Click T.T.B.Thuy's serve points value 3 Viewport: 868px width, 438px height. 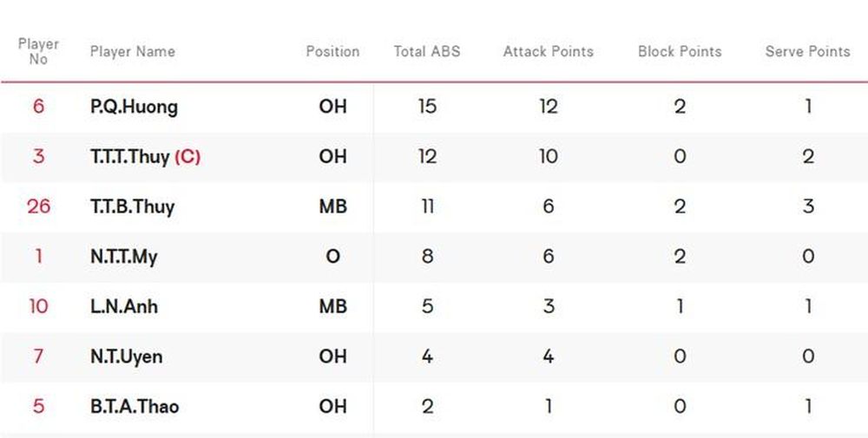coord(807,206)
